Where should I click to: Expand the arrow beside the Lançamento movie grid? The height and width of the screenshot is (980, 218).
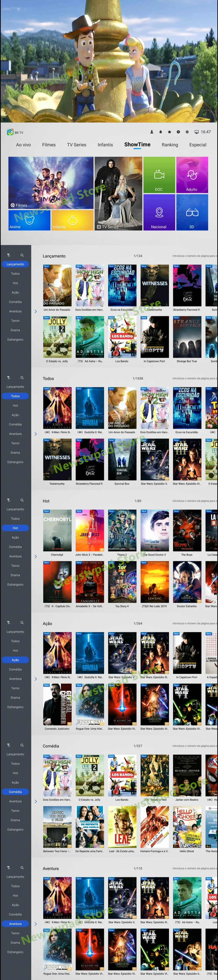[36, 311]
